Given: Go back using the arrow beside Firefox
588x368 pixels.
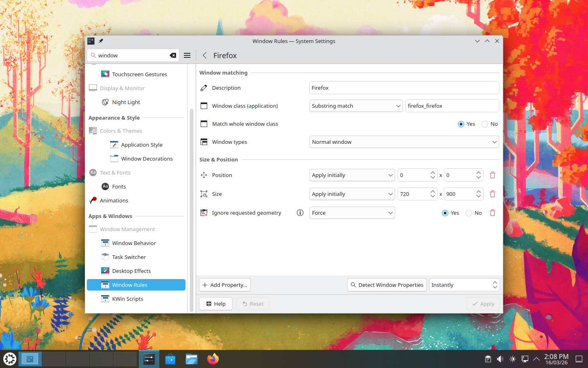Looking at the screenshot, I should pyautogui.click(x=205, y=55).
